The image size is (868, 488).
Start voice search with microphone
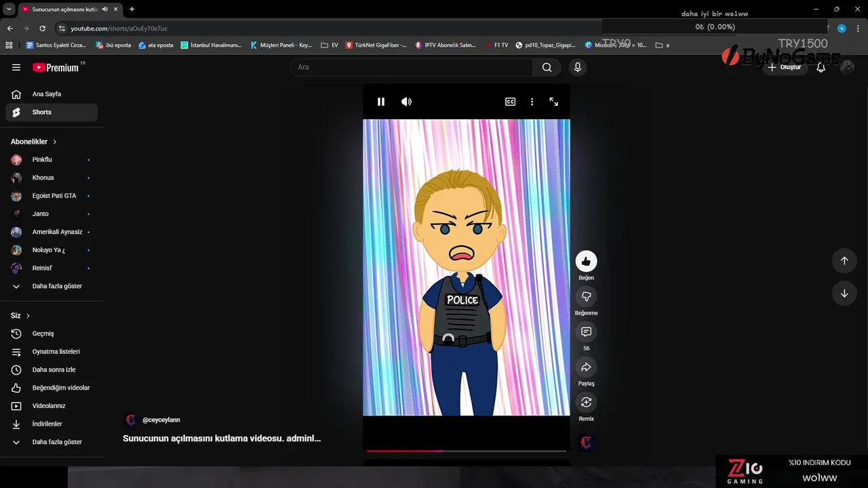tap(578, 67)
